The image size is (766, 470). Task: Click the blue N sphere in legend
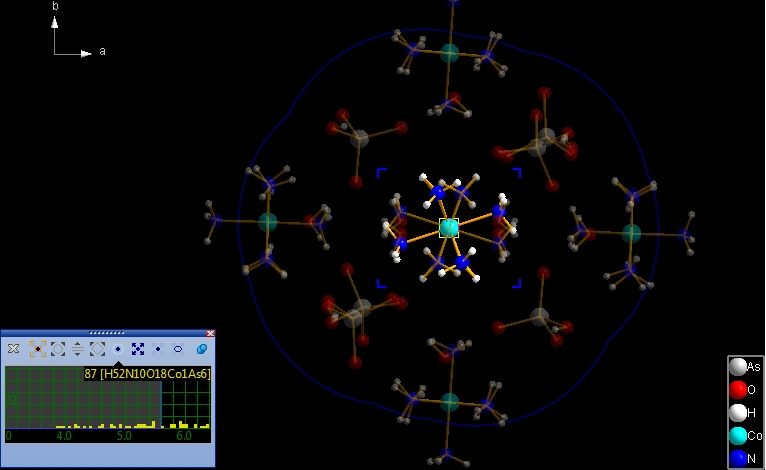click(x=737, y=457)
